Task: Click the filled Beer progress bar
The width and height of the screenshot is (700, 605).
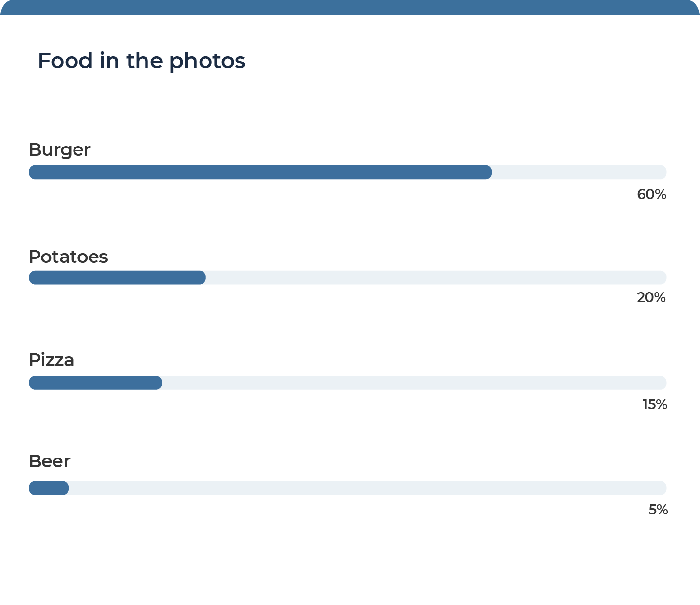Action: tap(49, 488)
